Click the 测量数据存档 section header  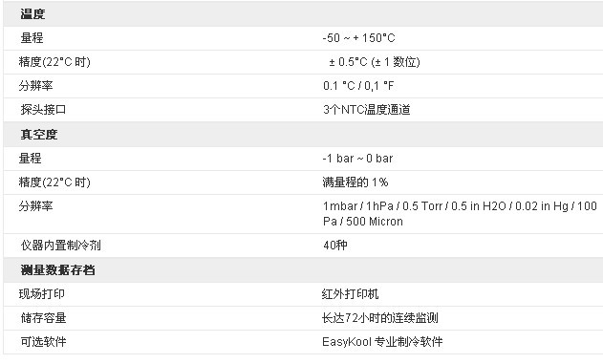(57, 270)
